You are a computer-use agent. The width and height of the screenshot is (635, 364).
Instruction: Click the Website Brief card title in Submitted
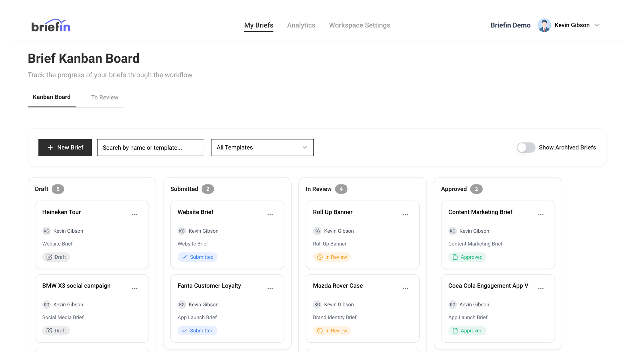pos(196,212)
